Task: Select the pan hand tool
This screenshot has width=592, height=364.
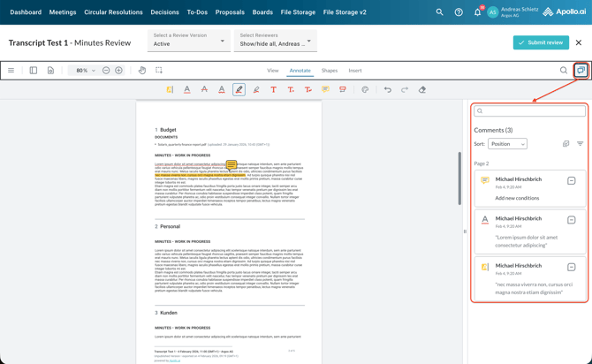Action: 142,71
